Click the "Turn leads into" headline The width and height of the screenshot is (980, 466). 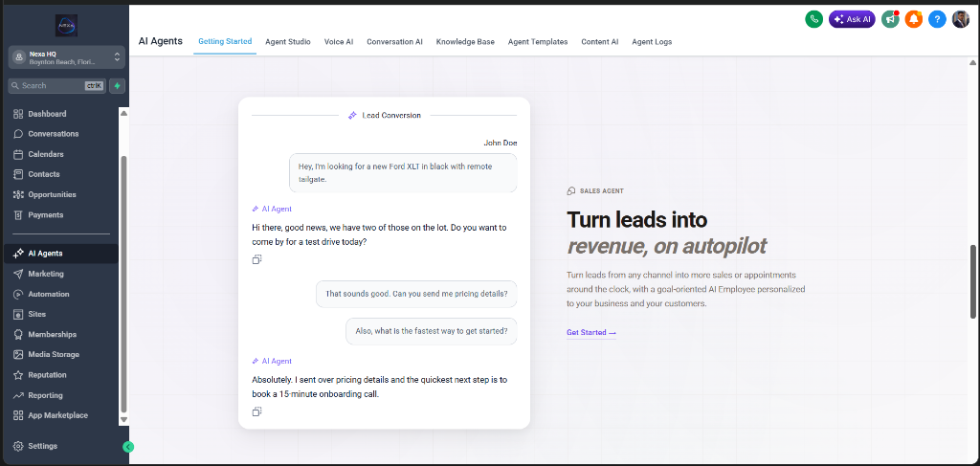tap(636, 220)
